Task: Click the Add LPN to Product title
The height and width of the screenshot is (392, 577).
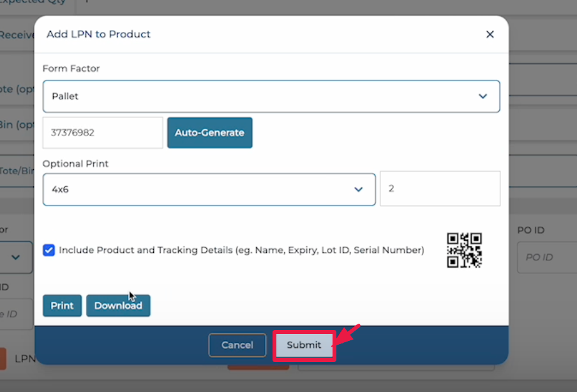Action: (98, 34)
